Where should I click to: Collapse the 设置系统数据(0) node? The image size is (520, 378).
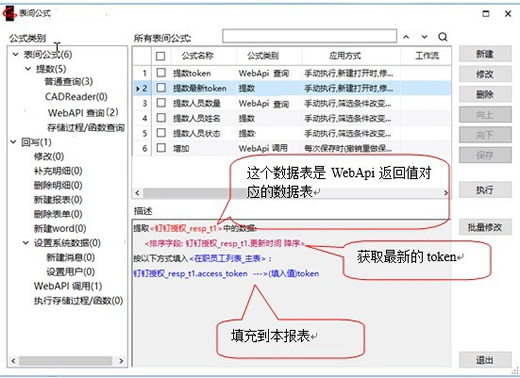26,243
